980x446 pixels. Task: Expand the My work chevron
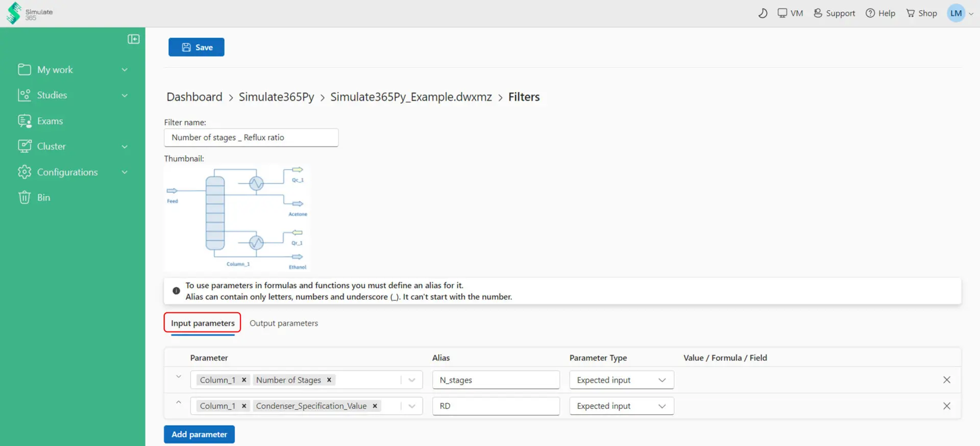(125, 69)
